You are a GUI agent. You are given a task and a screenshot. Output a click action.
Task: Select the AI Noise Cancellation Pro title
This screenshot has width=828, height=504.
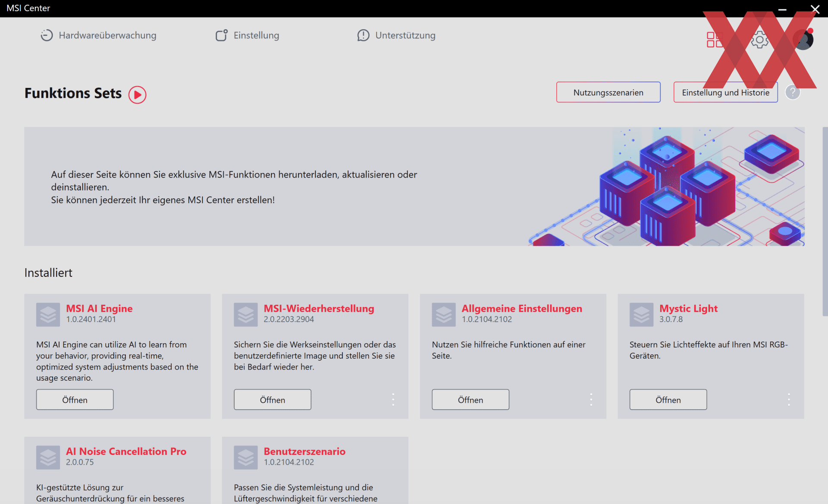tap(126, 451)
